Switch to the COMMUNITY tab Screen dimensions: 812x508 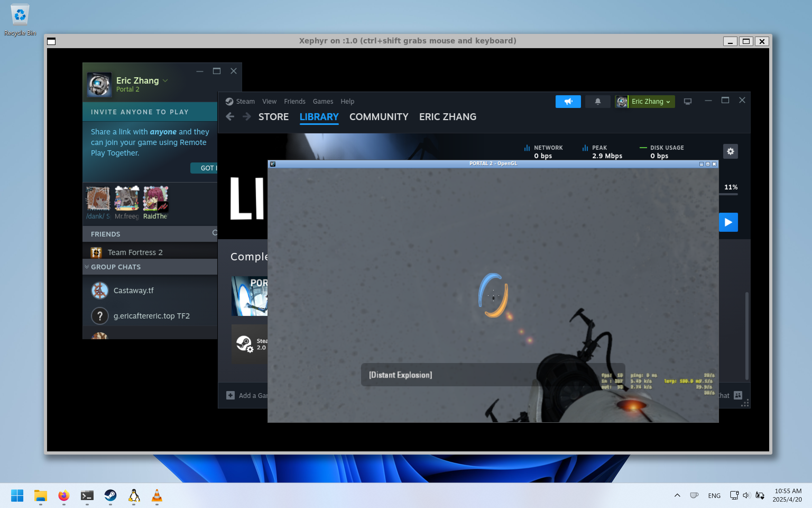[379, 117]
